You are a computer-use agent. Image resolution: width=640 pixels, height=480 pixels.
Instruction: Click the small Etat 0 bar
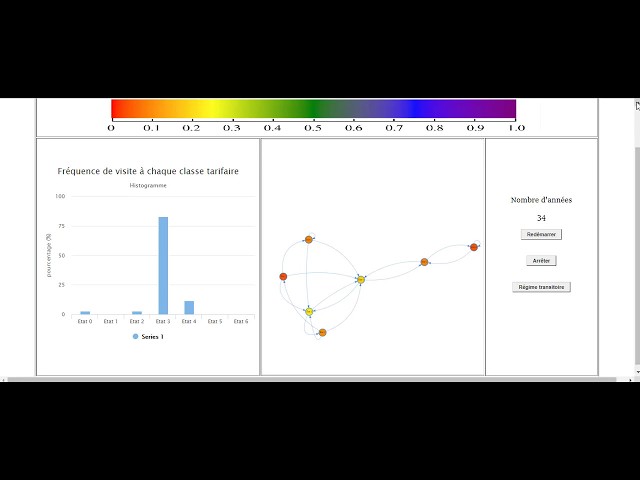(x=85, y=313)
